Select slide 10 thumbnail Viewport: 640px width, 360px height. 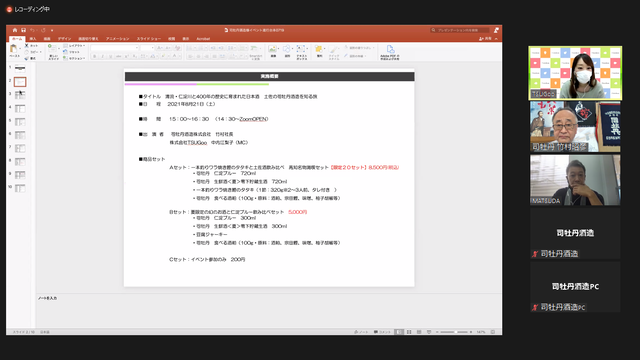pyautogui.click(x=20, y=188)
